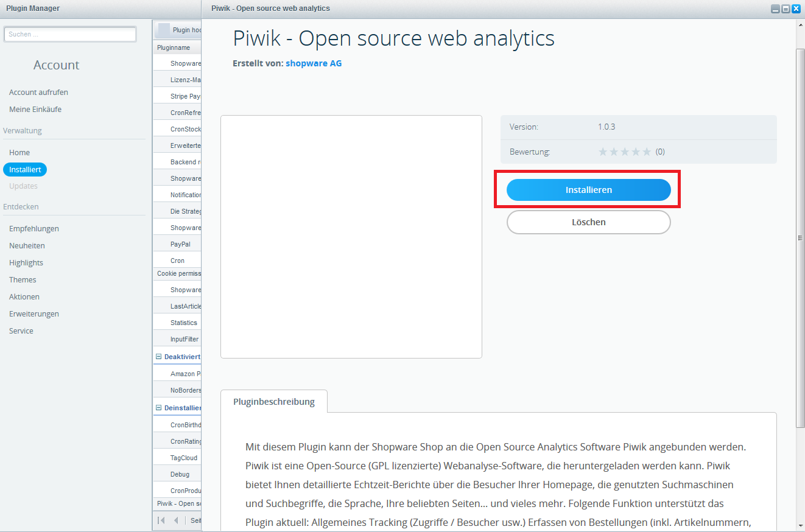Select the Notification plugin row
Image resolution: width=805 pixels, height=532 pixels.
[177, 195]
